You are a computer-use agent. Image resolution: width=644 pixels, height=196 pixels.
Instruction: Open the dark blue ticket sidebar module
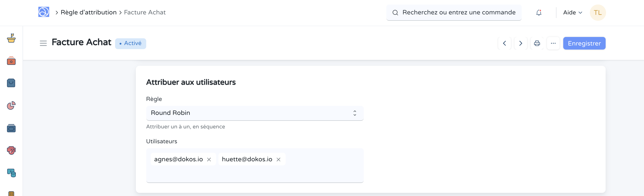[11, 128]
